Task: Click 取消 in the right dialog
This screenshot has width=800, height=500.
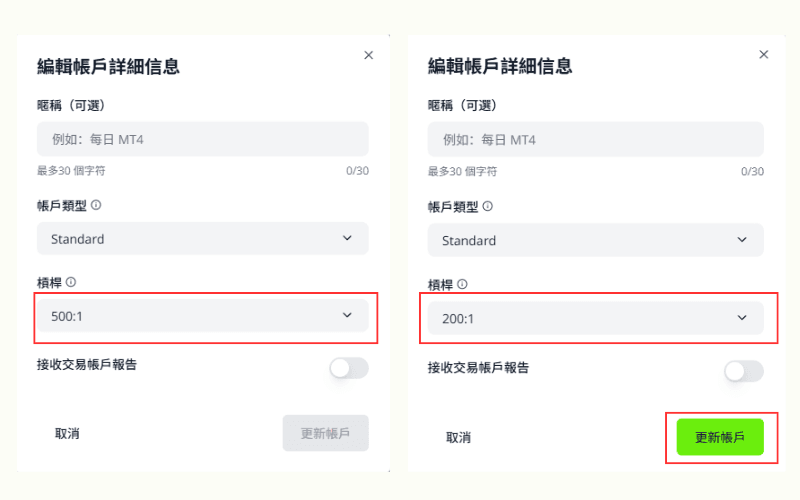Action: pyautogui.click(x=458, y=437)
